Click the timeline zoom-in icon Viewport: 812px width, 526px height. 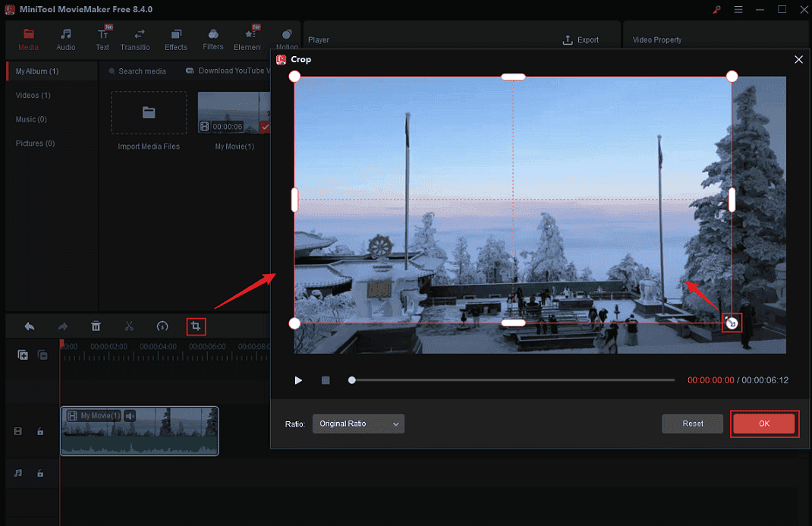[x=23, y=354]
